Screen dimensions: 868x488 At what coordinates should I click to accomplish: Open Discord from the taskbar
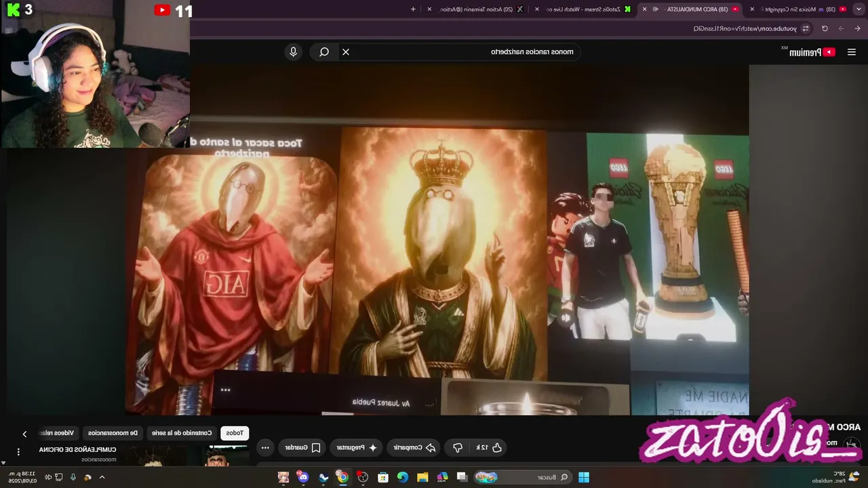click(302, 477)
